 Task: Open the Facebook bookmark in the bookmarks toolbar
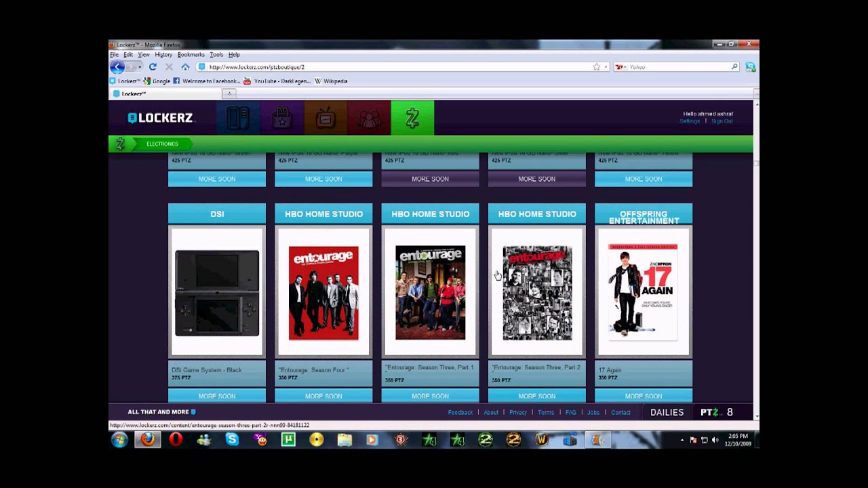click(206, 81)
